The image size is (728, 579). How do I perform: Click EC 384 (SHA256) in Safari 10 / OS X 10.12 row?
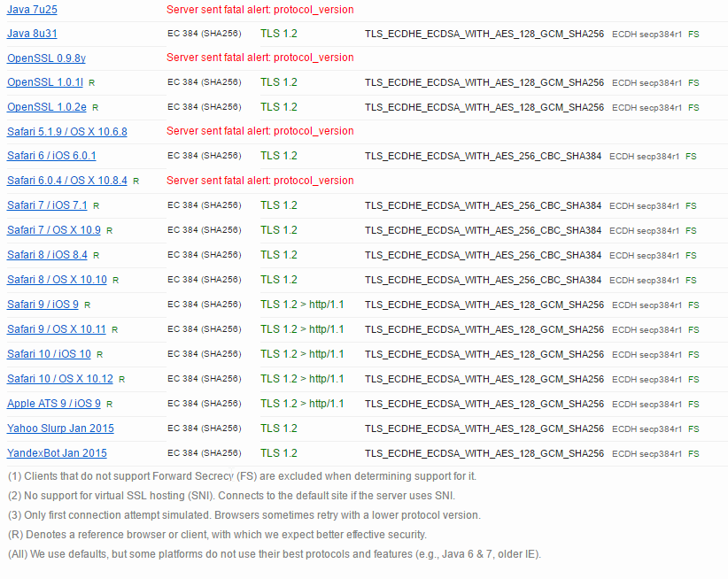click(205, 379)
